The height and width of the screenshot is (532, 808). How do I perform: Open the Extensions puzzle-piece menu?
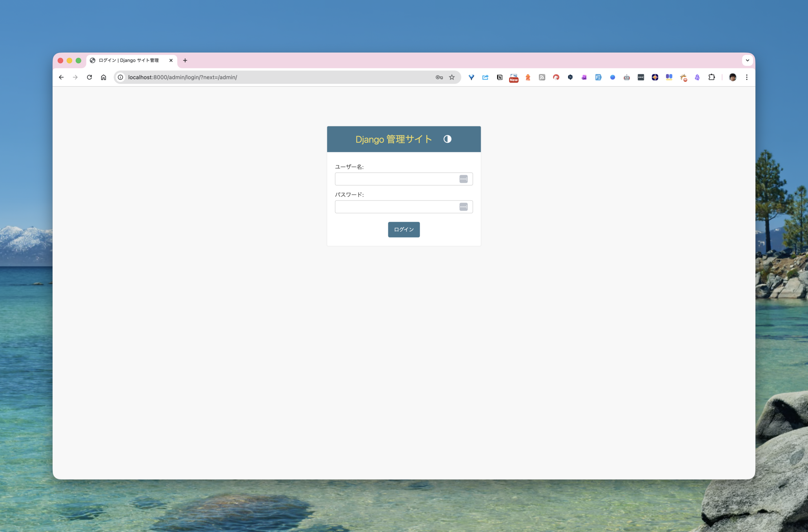[x=712, y=77]
